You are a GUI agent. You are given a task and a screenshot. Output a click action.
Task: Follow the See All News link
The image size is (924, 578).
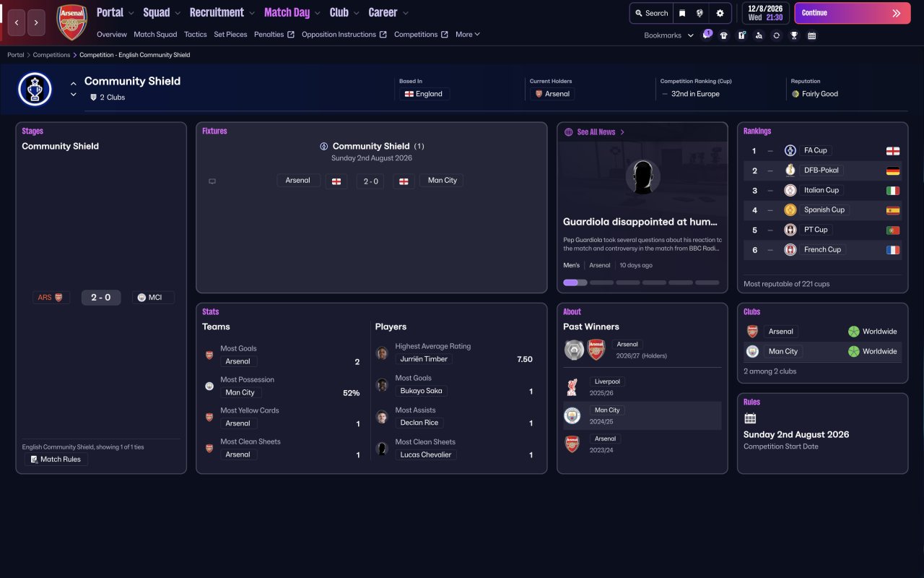coord(596,132)
